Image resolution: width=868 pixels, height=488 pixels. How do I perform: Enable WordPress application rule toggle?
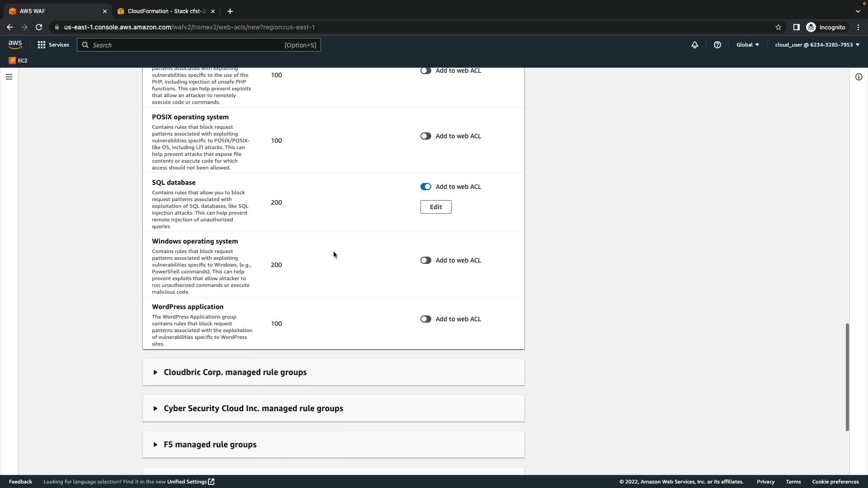coord(425,319)
